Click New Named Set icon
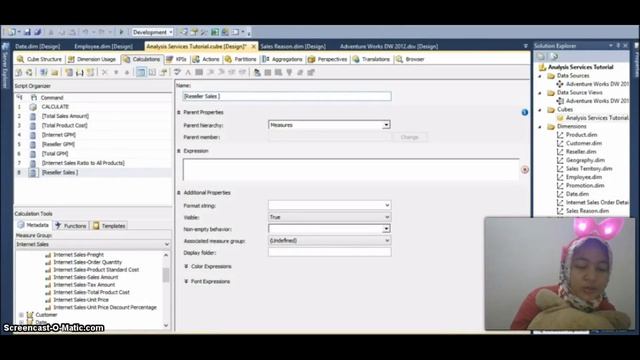The height and width of the screenshot is (360, 640). (80, 72)
